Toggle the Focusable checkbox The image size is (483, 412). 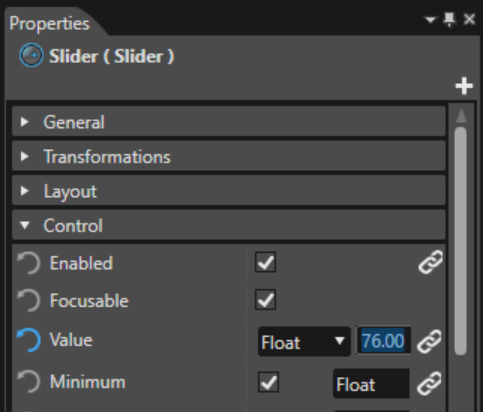click(265, 300)
